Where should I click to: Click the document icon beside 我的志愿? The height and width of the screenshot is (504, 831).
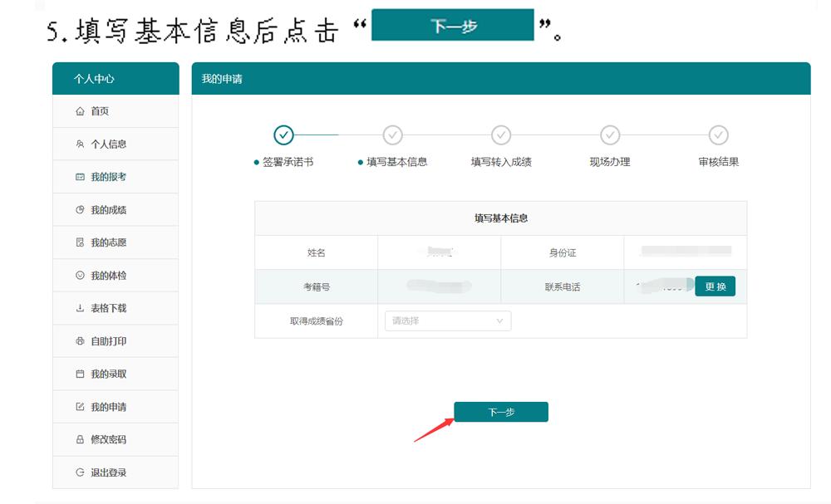pos(80,242)
